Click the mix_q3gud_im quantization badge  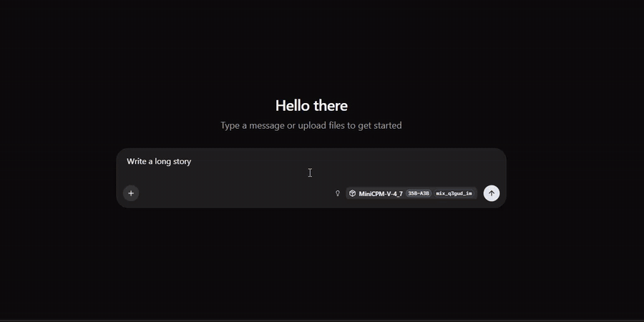coord(454,193)
